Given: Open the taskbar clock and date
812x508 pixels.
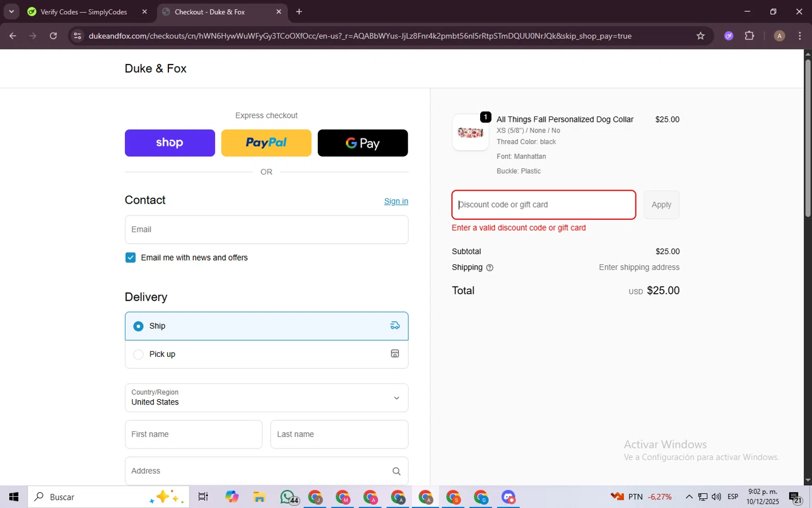Looking at the screenshot, I should pyautogui.click(x=762, y=497).
